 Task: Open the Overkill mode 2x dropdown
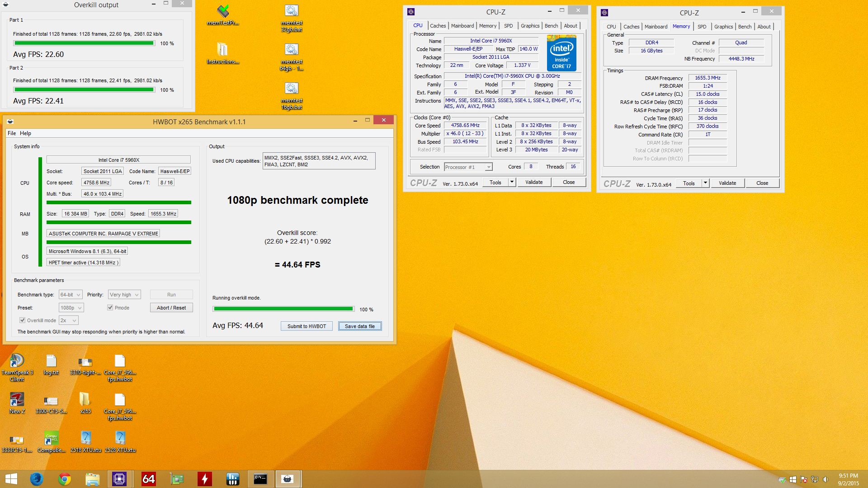coord(69,320)
